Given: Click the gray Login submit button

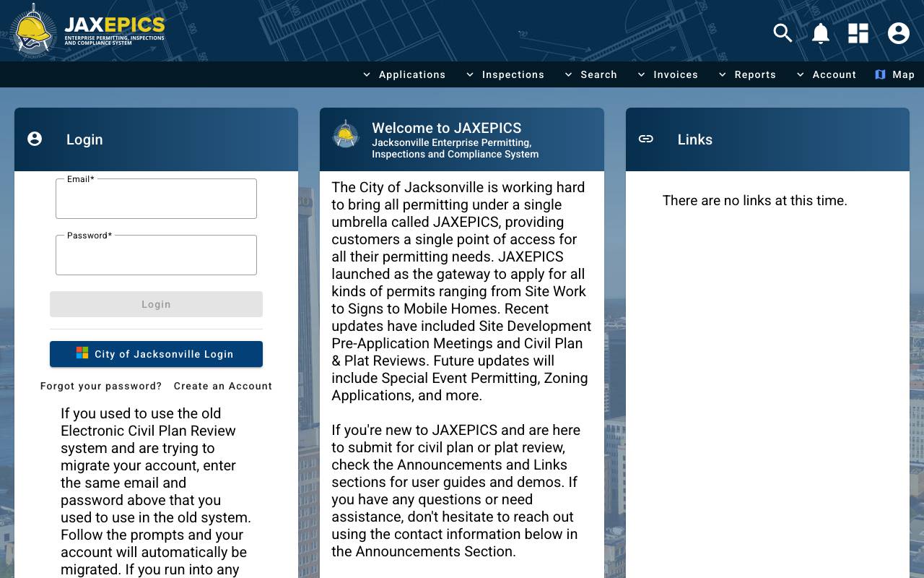Looking at the screenshot, I should (x=156, y=304).
